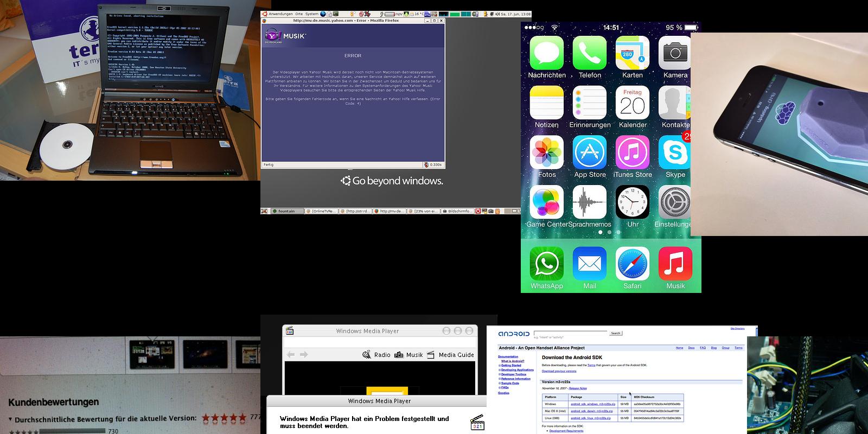Select the '23% von ei...' taskbar window
Screen dimensions: 868x434
pos(424,211)
